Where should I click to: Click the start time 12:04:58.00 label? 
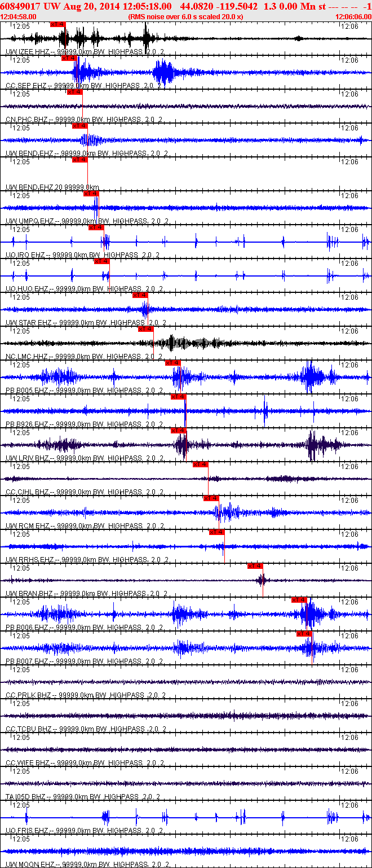[x=19, y=16]
